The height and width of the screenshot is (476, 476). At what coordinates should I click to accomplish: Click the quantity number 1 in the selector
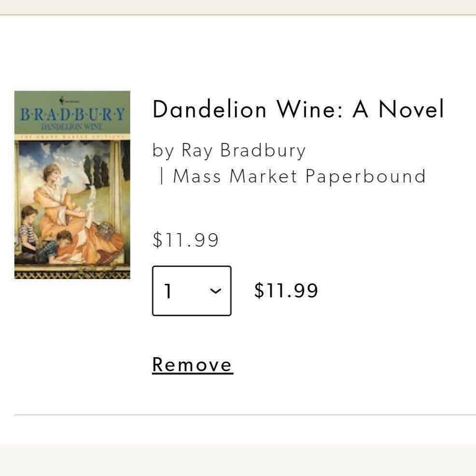tap(168, 291)
